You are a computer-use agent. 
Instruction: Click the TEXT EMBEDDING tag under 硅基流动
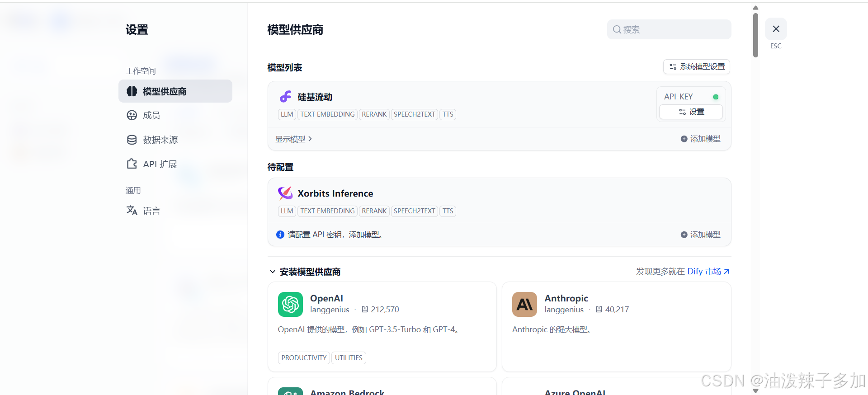[327, 114]
